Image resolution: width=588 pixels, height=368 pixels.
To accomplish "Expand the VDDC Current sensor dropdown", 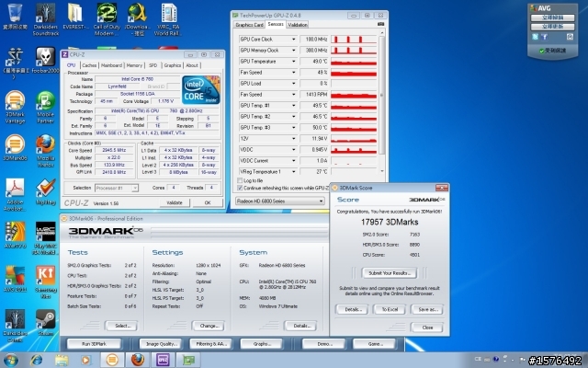I will pos(294,161).
